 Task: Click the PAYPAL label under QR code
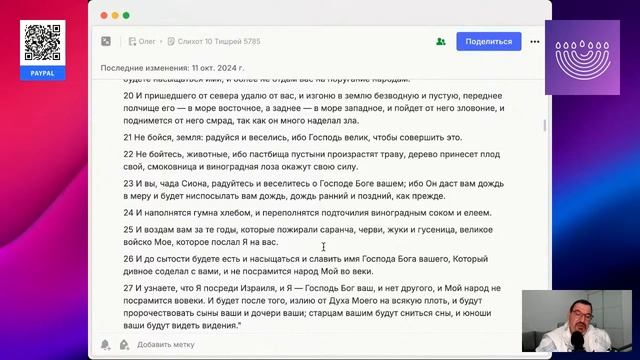42,73
